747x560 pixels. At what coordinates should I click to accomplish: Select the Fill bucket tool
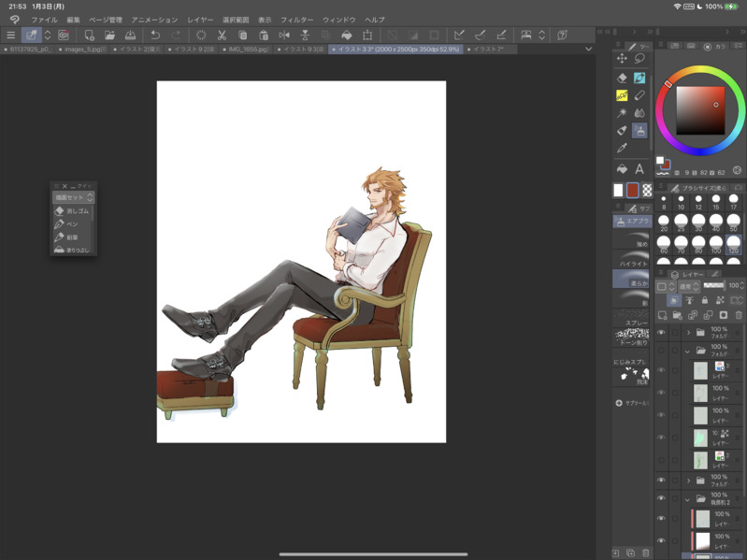622,169
